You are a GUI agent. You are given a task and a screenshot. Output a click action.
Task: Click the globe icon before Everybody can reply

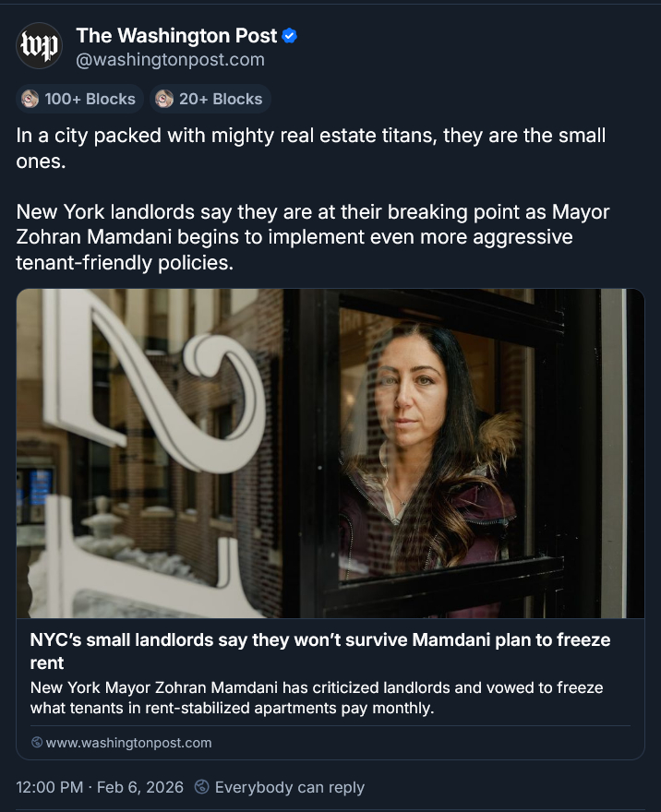coord(201,787)
